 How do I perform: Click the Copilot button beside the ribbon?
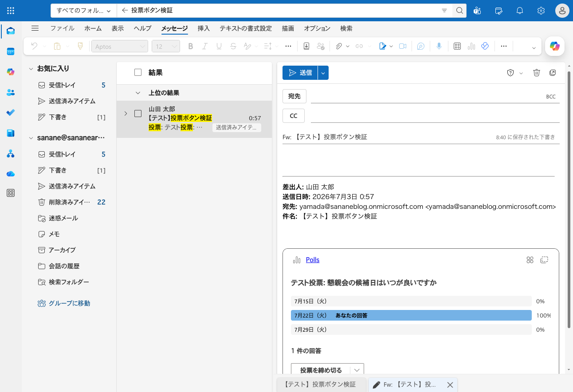point(555,46)
